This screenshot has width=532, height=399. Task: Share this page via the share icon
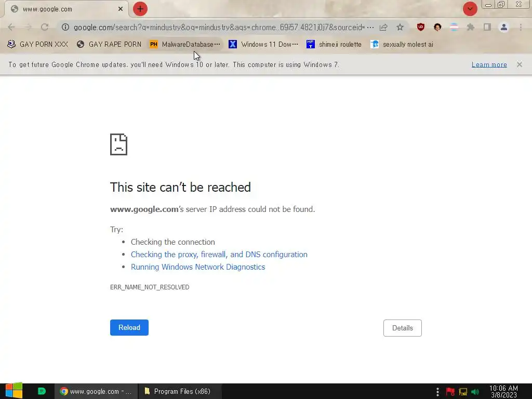pyautogui.click(x=383, y=27)
